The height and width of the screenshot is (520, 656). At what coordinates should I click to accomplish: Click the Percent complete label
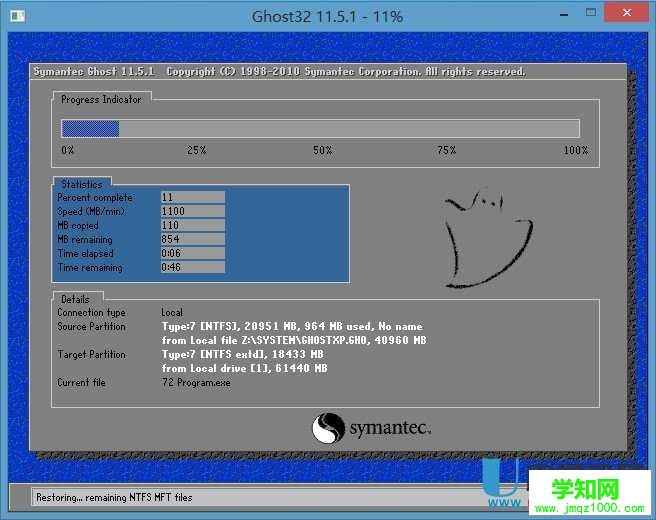(x=95, y=197)
